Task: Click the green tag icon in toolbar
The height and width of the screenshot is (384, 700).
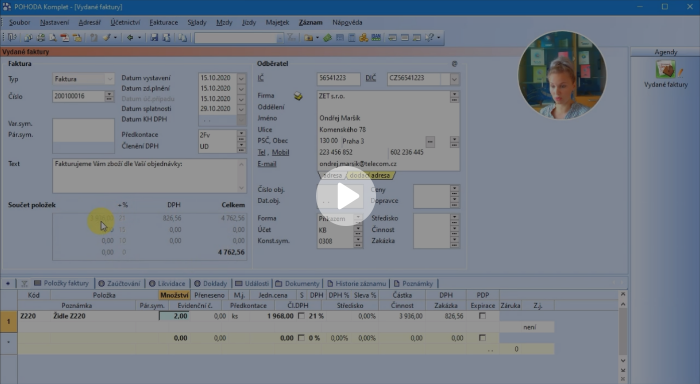Action: pyautogui.click(x=328, y=38)
